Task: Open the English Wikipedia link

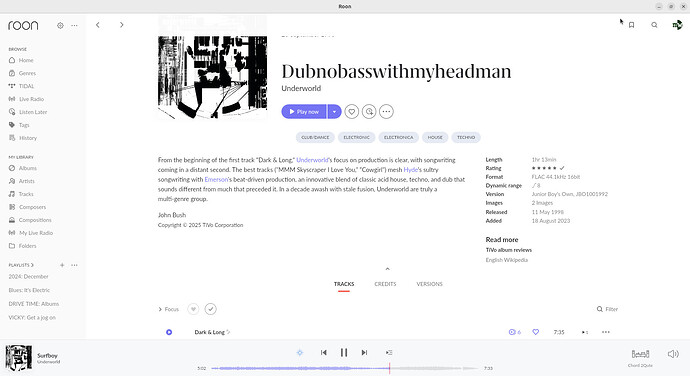Action: tap(506, 260)
